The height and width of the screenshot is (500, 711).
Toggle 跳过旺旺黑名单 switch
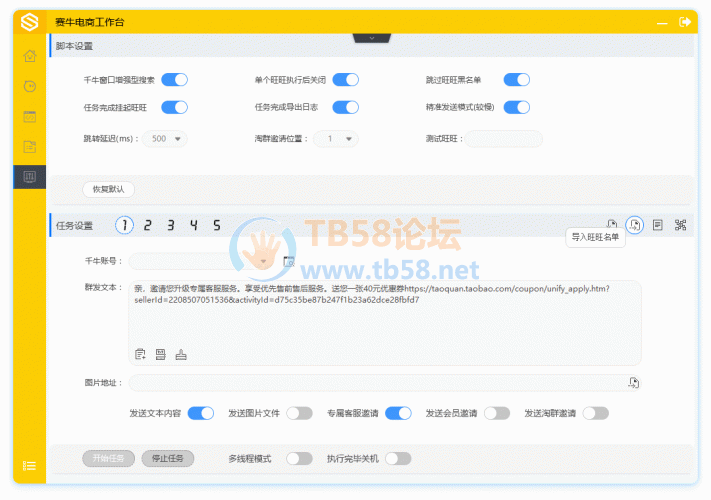516,80
